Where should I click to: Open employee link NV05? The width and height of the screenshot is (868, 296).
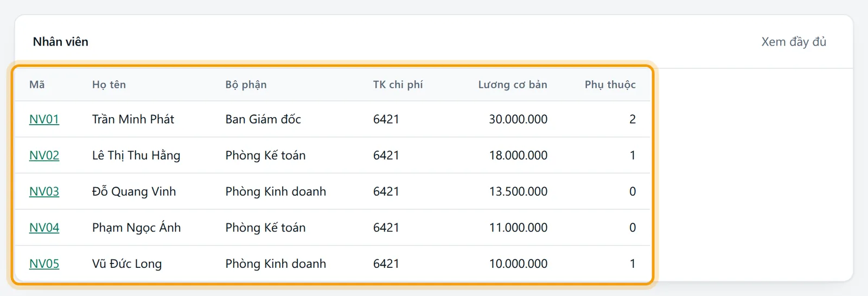(x=44, y=264)
